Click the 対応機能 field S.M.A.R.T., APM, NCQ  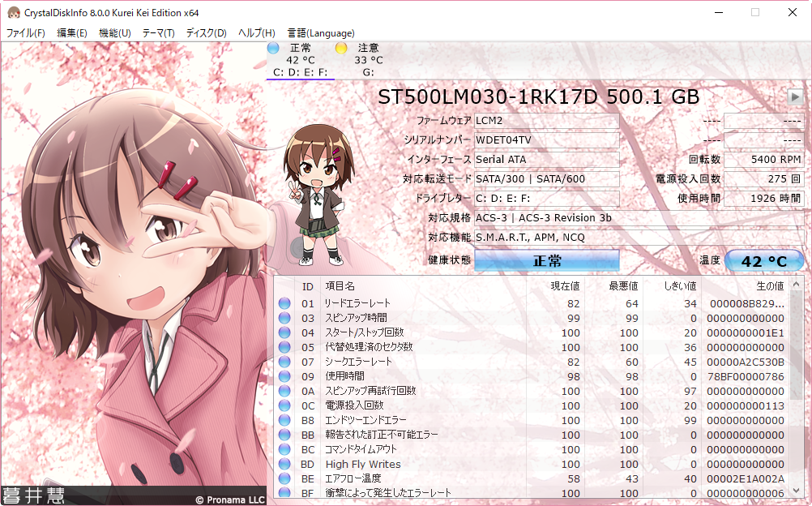(x=639, y=238)
